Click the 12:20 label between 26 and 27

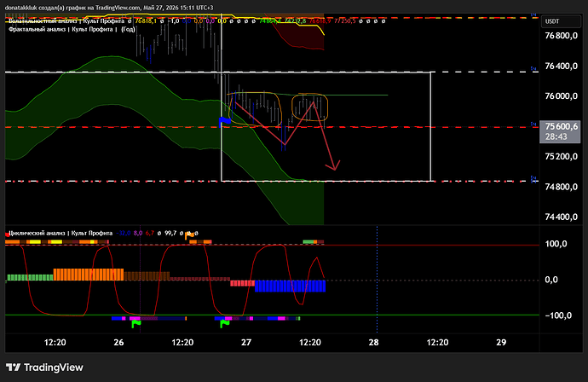[x=182, y=342]
